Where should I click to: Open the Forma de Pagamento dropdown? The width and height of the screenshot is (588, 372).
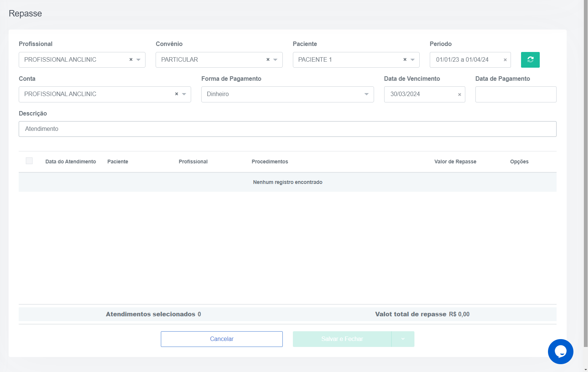click(287, 94)
